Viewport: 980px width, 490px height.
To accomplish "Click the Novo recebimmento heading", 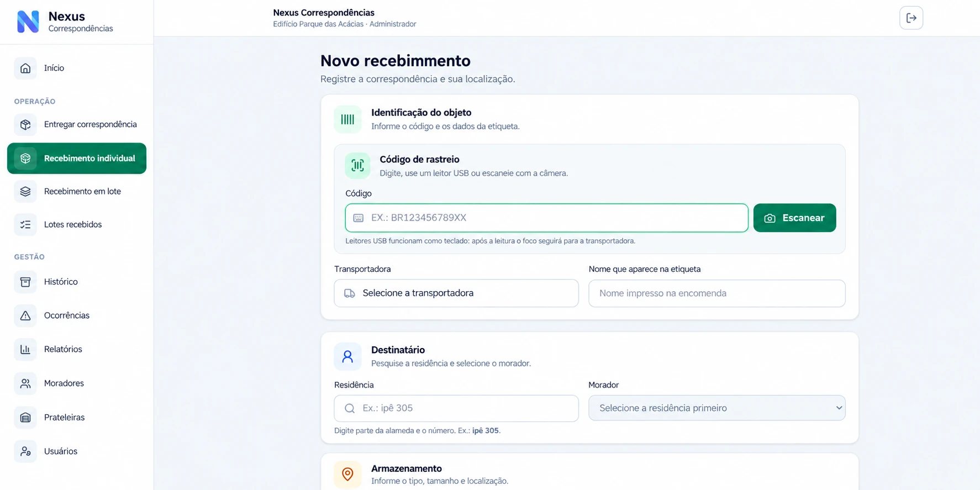I will (x=396, y=61).
